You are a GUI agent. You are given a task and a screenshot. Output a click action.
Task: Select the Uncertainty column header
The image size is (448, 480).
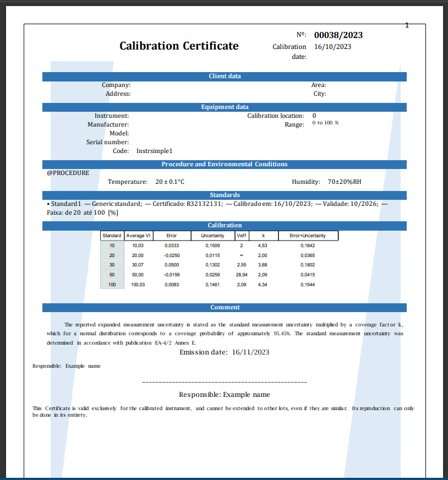pos(212,236)
